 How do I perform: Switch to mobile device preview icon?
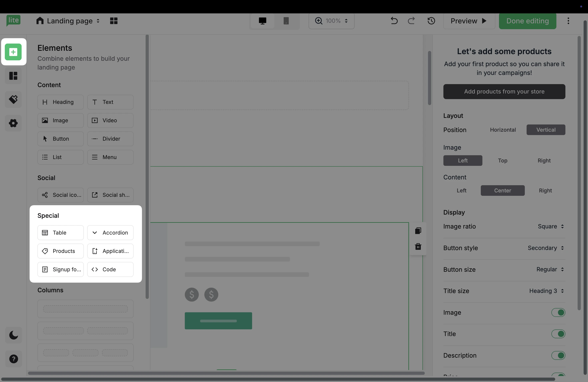point(286,21)
